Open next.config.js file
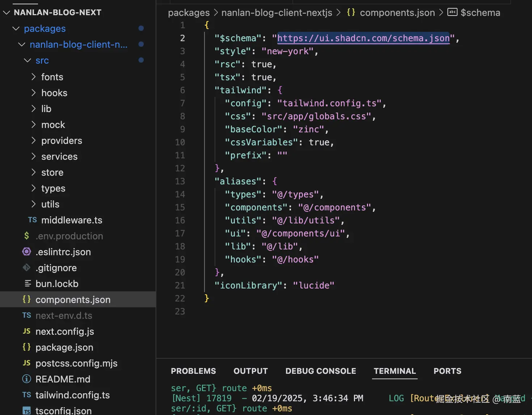The height and width of the screenshot is (415, 532). (65, 331)
